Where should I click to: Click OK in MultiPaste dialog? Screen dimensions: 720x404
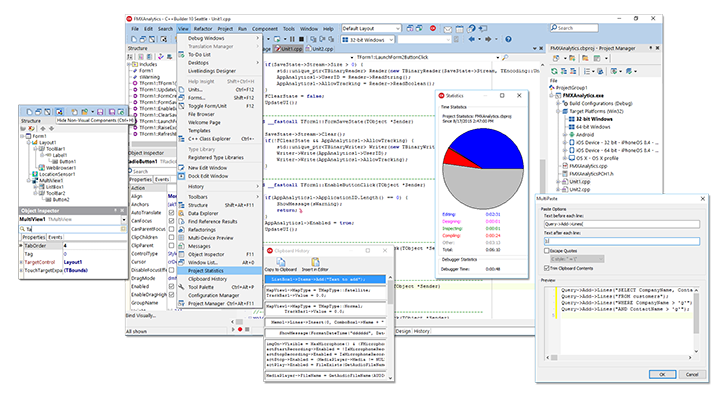[662, 375]
